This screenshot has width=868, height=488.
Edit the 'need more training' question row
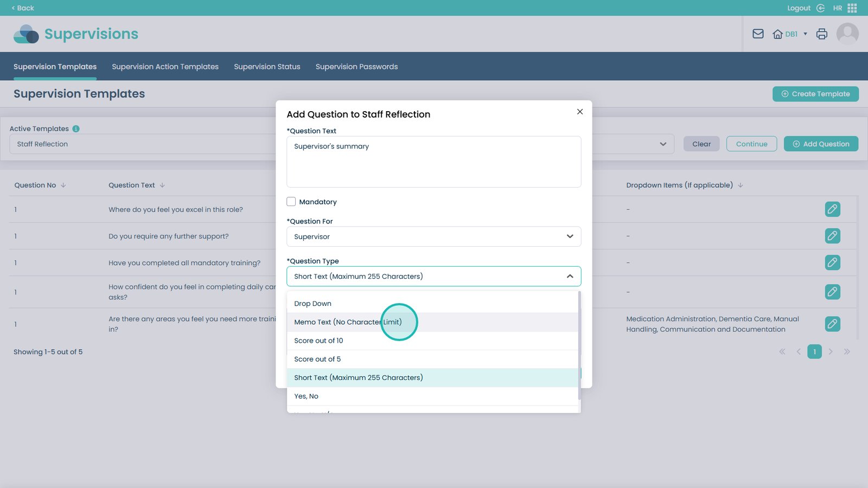point(832,324)
